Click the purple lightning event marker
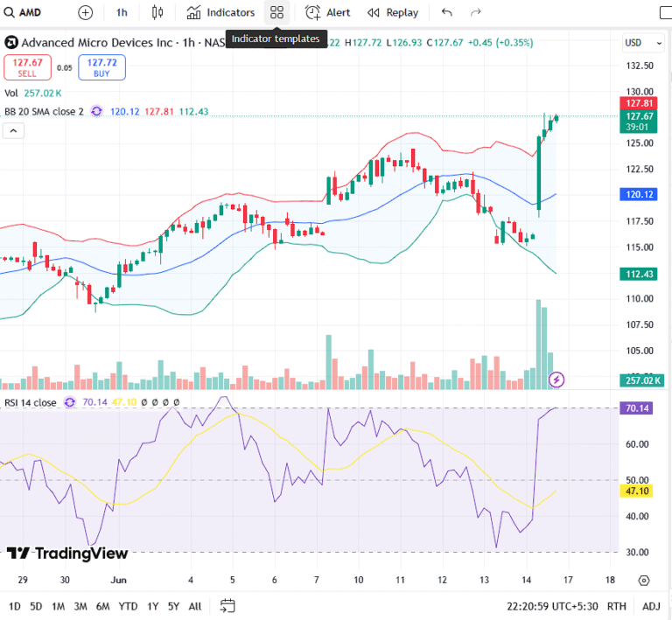The height and width of the screenshot is (620, 672). coord(556,380)
